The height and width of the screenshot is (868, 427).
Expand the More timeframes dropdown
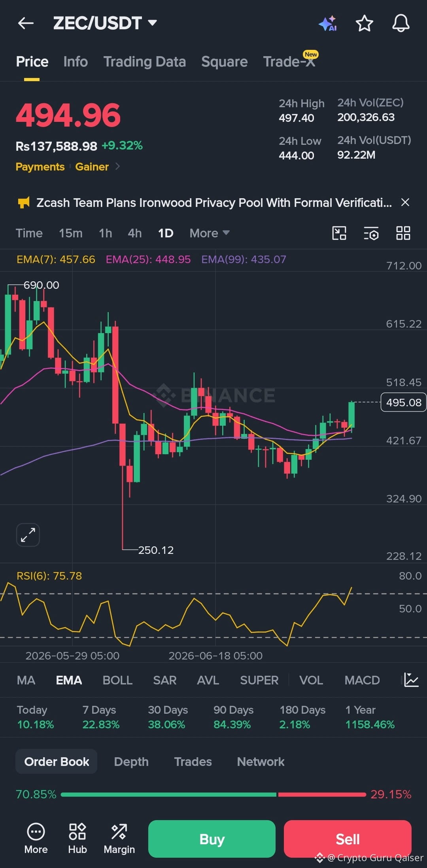click(x=210, y=233)
